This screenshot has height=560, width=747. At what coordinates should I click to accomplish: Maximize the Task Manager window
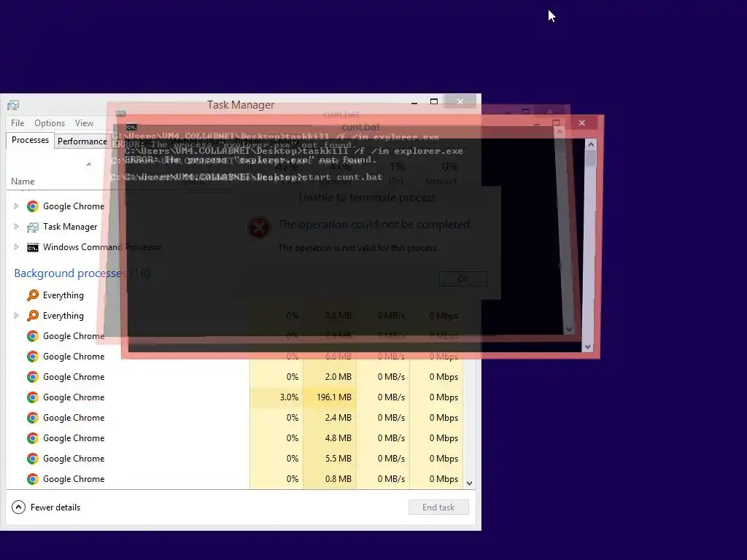pos(433,101)
